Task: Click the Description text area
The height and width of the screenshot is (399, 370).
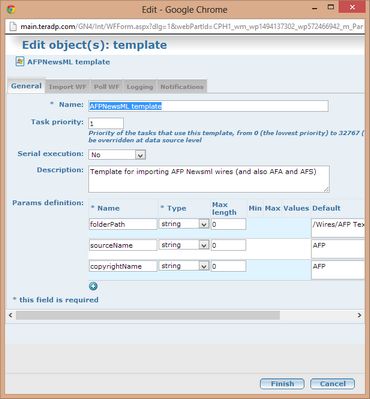Action: (209, 179)
